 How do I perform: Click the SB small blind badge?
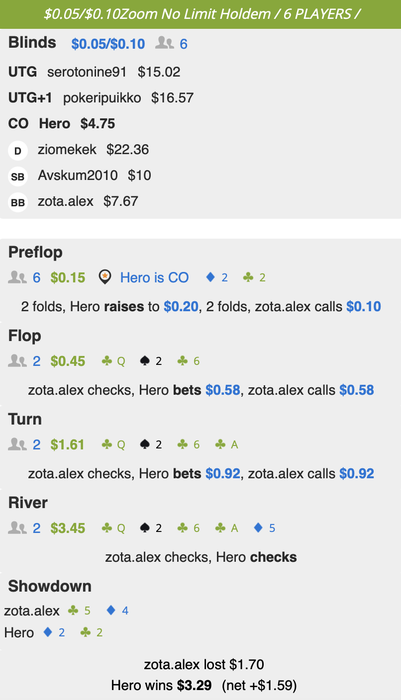coord(18,177)
